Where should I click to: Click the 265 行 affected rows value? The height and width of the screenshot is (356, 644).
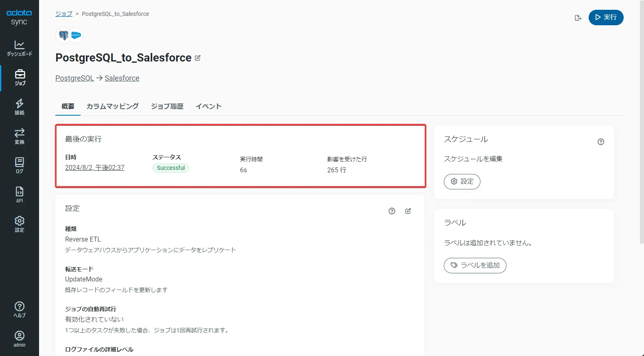coord(337,170)
